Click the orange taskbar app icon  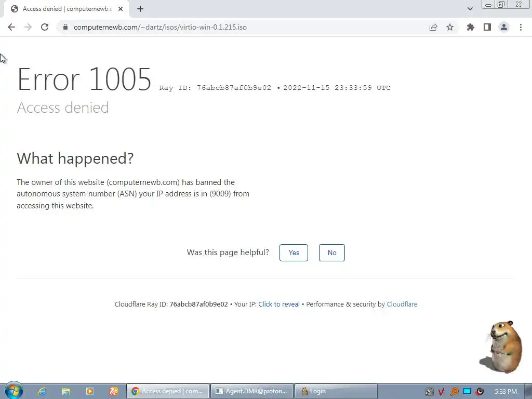(114, 391)
